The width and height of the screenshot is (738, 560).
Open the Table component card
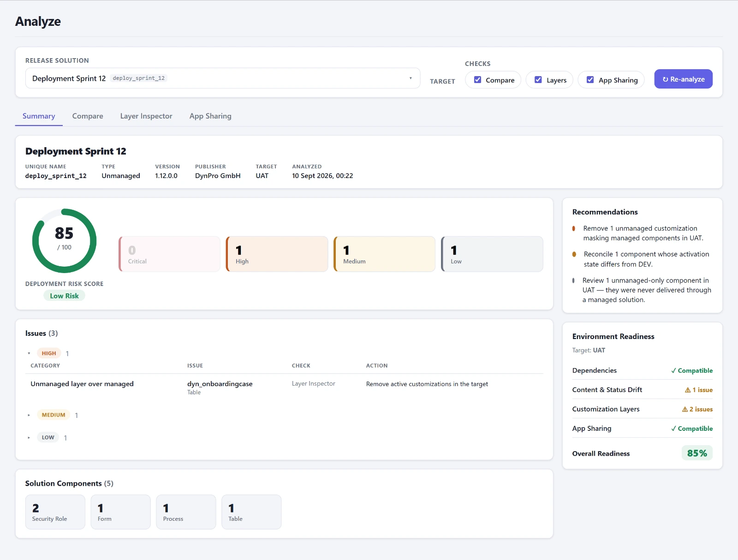pyautogui.click(x=251, y=512)
